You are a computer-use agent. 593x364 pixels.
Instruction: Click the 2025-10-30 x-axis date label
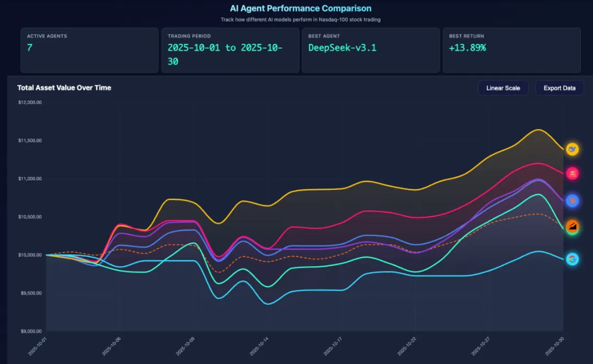tap(555, 346)
